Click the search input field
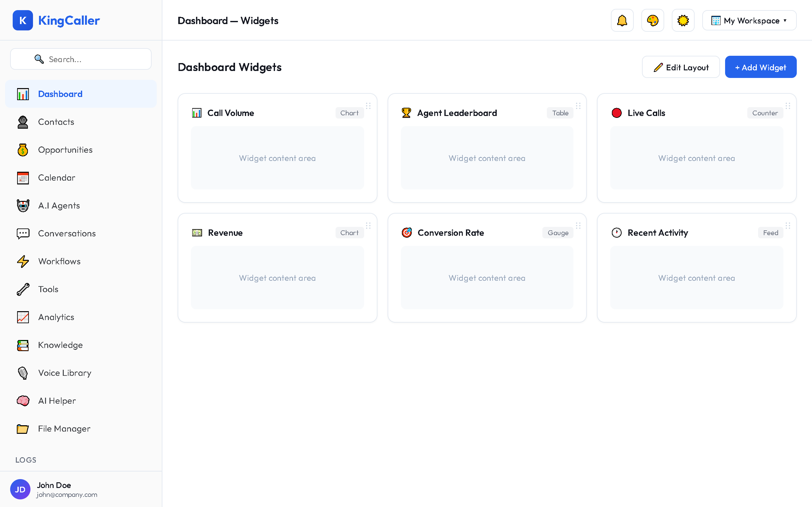This screenshot has width=812, height=507. click(81, 59)
